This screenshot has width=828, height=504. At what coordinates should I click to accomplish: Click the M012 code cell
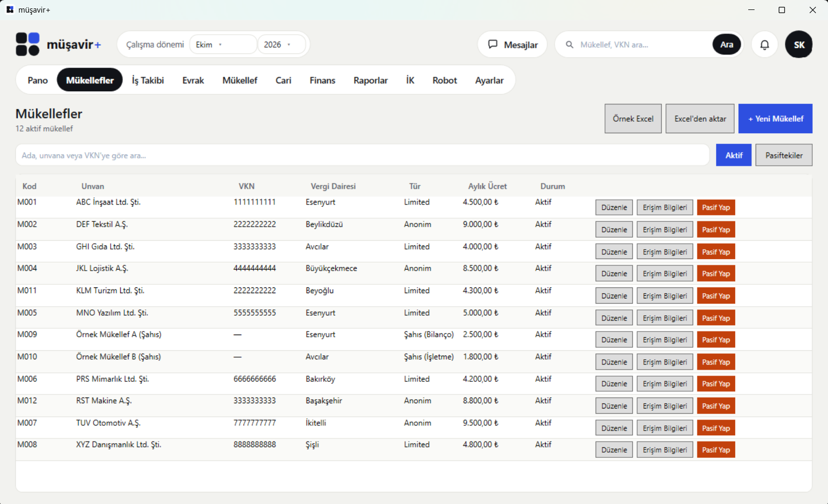pyautogui.click(x=27, y=401)
